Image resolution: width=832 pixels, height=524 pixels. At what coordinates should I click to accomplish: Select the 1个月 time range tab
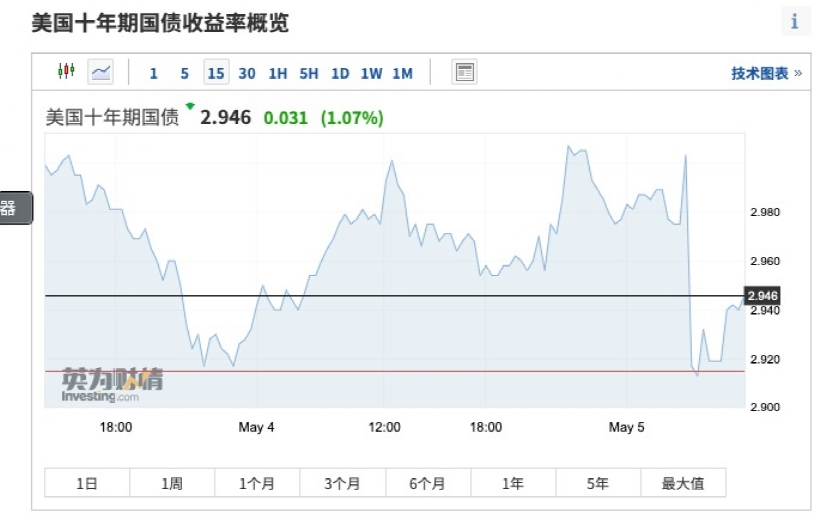coord(257,483)
